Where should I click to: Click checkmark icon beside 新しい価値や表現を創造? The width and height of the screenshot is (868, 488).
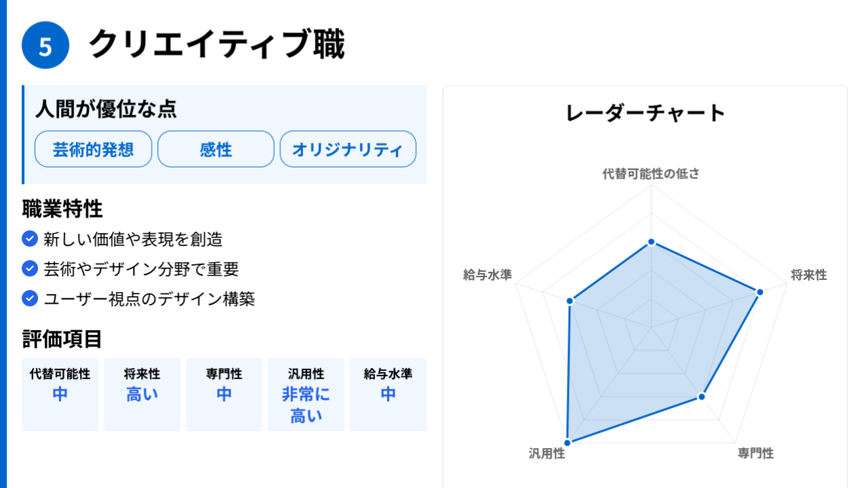coord(29,239)
